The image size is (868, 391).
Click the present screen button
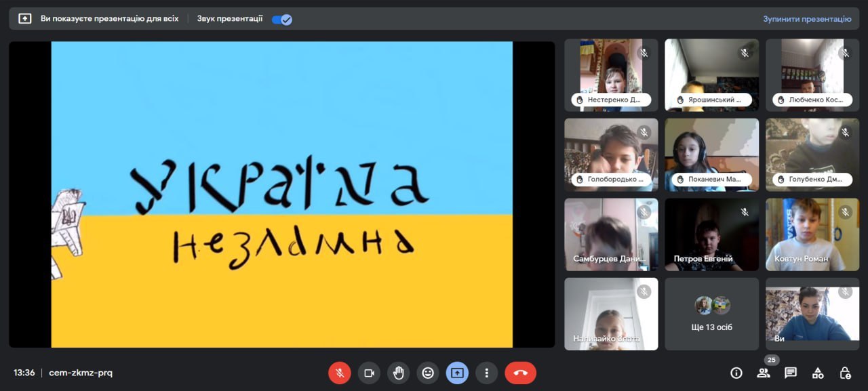457,373
